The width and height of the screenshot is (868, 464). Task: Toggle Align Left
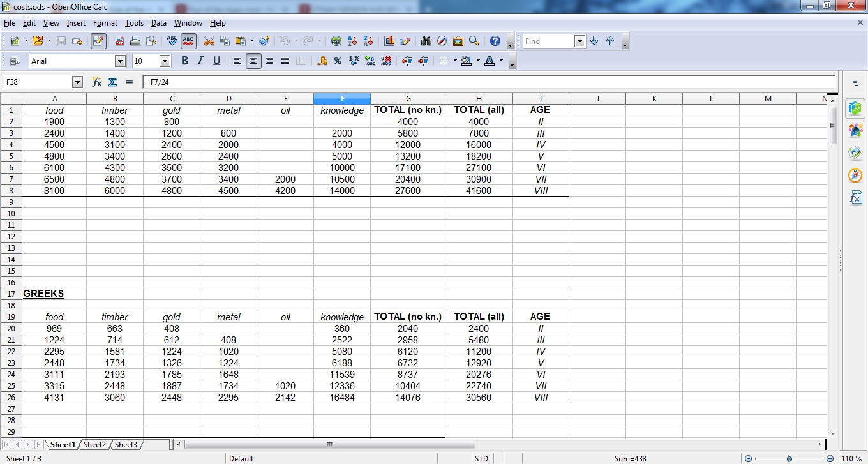[x=237, y=61]
